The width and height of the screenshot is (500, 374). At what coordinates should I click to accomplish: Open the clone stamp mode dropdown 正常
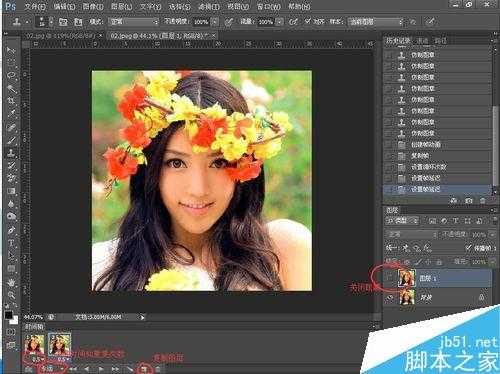pyautogui.click(x=133, y=22)
